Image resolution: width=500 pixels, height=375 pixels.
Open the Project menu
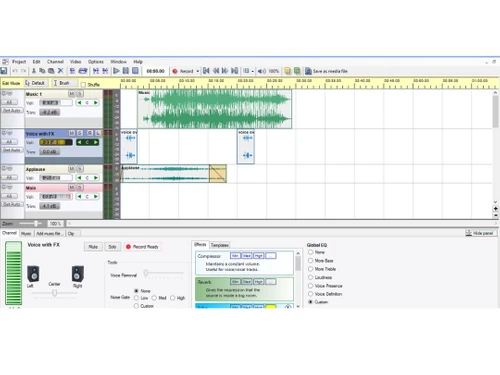[x=19, y=62]
